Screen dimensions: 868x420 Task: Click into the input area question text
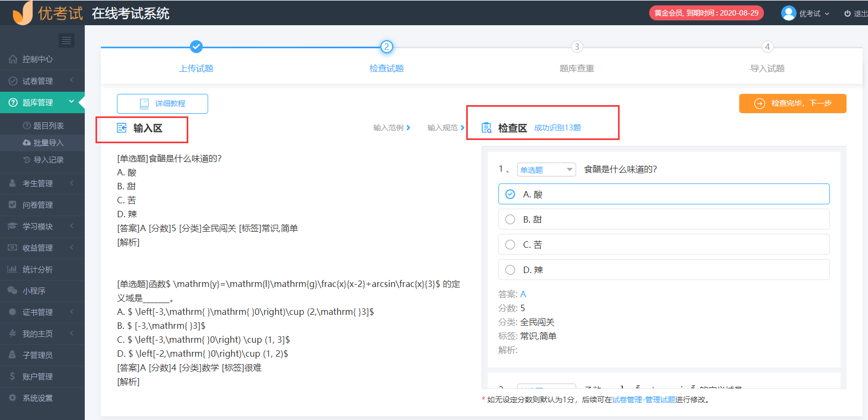point(169,158)
